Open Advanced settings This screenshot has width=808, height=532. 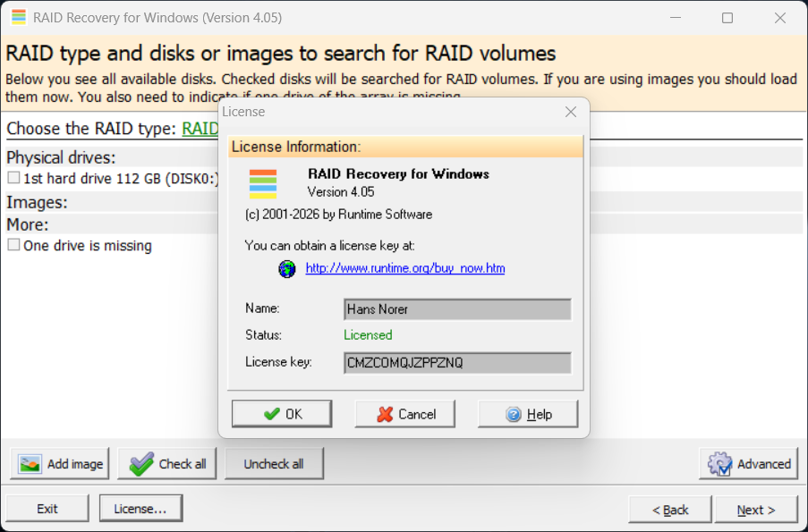click(x=749, y=463)
